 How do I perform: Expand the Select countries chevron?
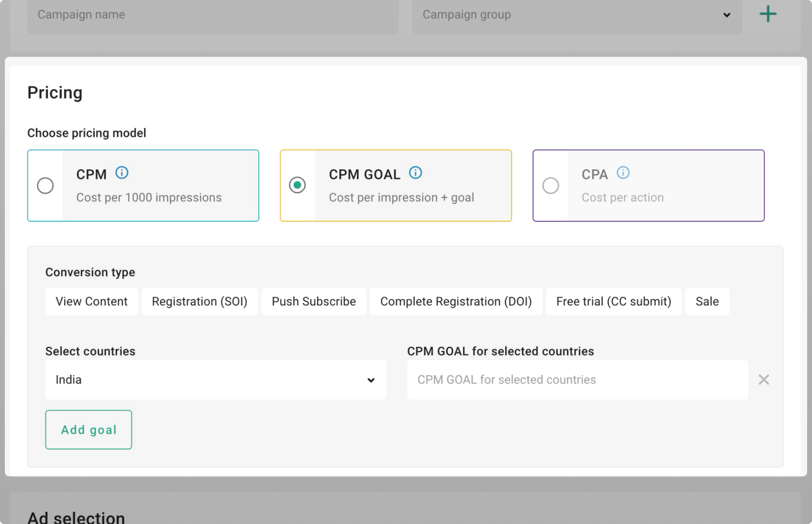click(x=371, y=380)
